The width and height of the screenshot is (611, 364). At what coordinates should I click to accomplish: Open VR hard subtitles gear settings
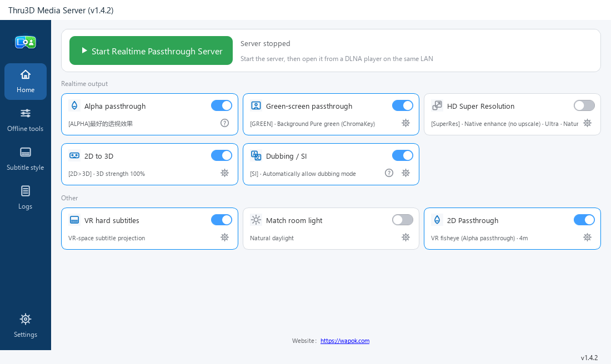pos(224,237)
